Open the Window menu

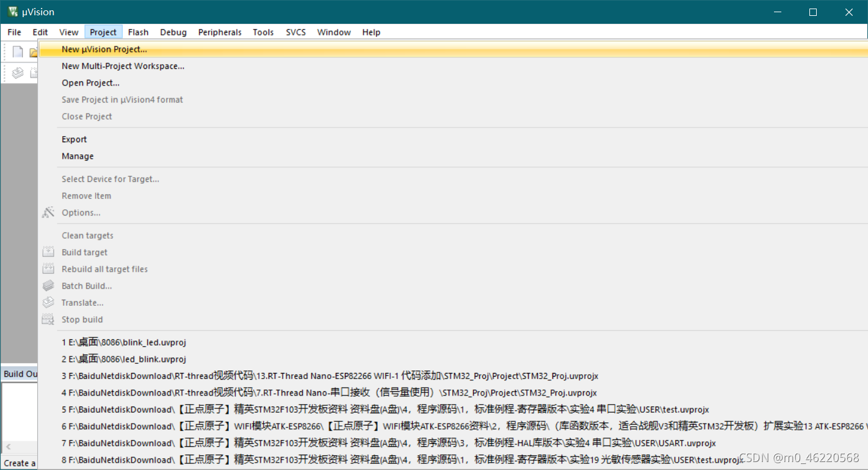[x=334, y=32]
